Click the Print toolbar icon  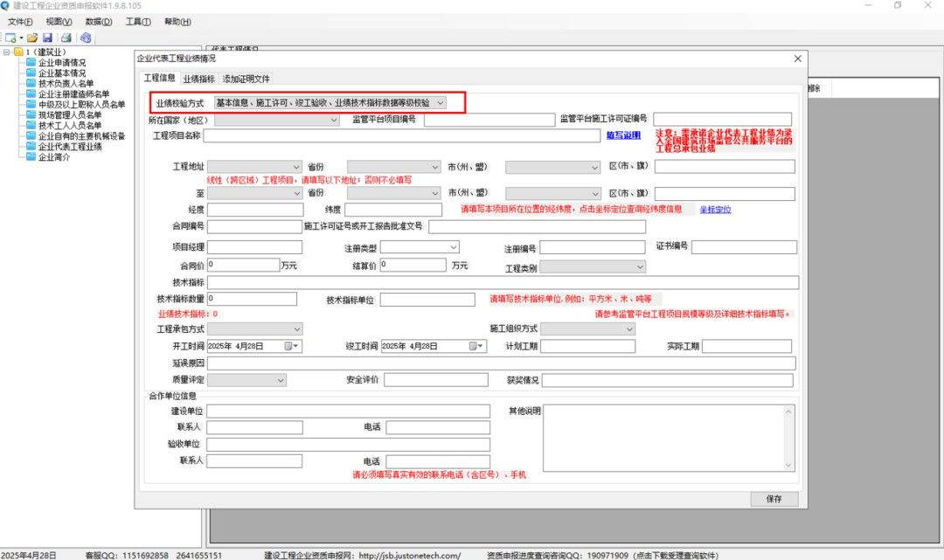(65, 38)
